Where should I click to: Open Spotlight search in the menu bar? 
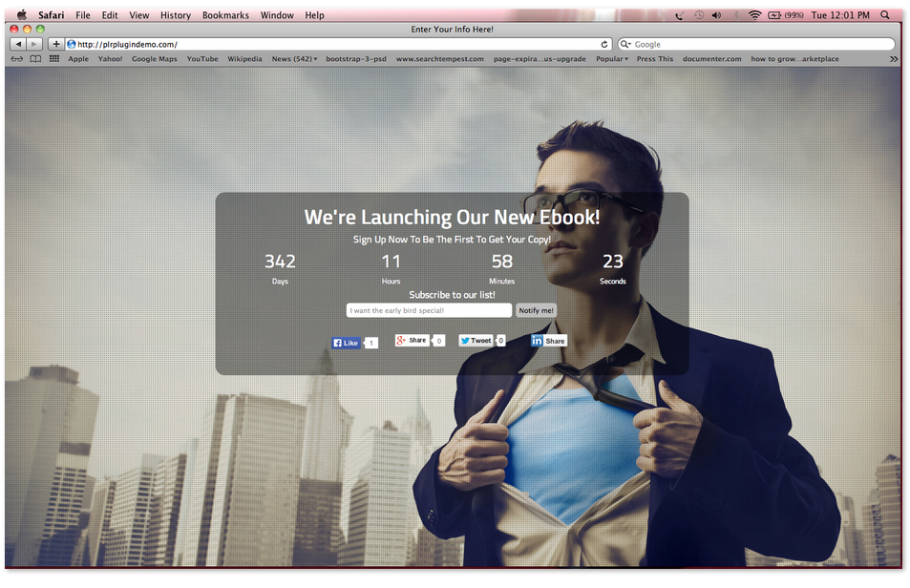pyautogui.click(x=885, y=15)
